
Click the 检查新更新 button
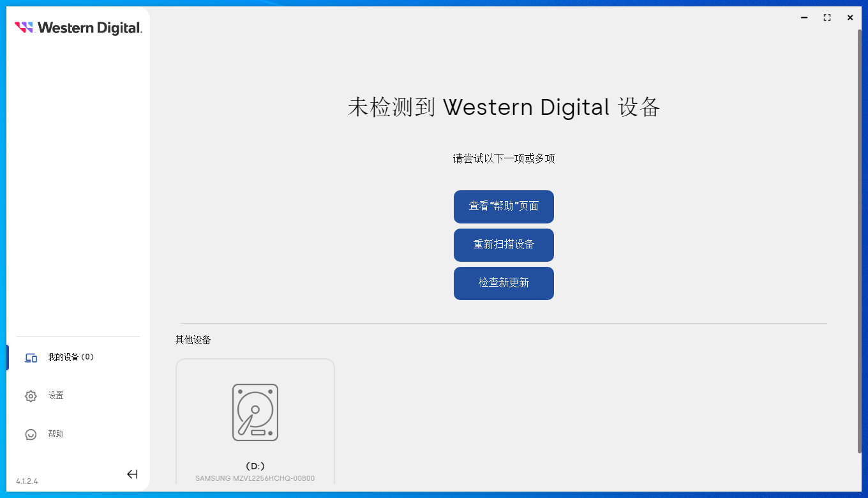504,283
